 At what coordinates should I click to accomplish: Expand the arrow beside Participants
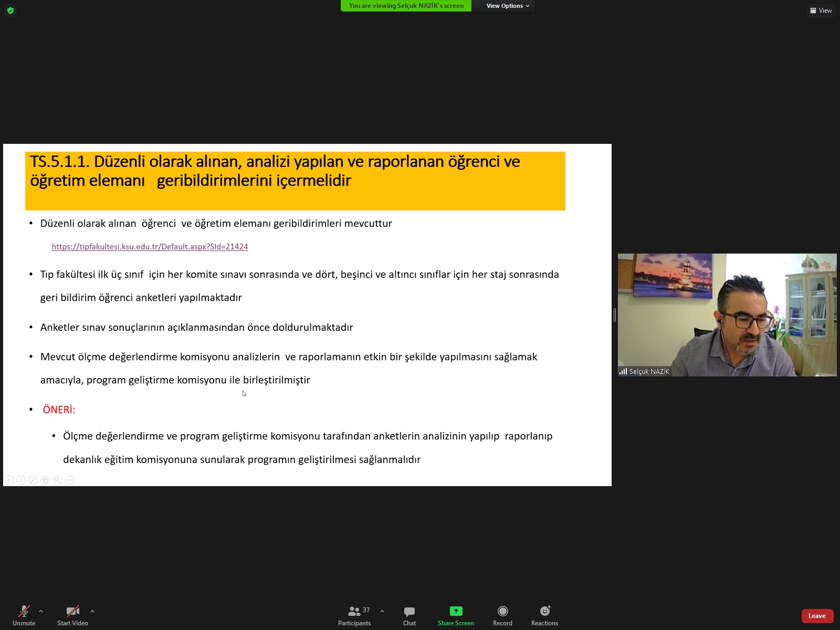coord(382,611)
